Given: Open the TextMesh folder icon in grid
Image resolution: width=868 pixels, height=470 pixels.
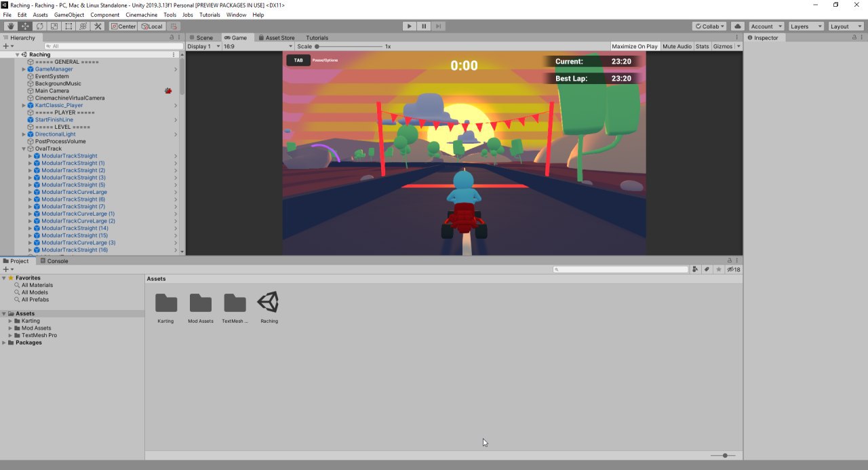Looking at the screenshot, I should 235,302.
